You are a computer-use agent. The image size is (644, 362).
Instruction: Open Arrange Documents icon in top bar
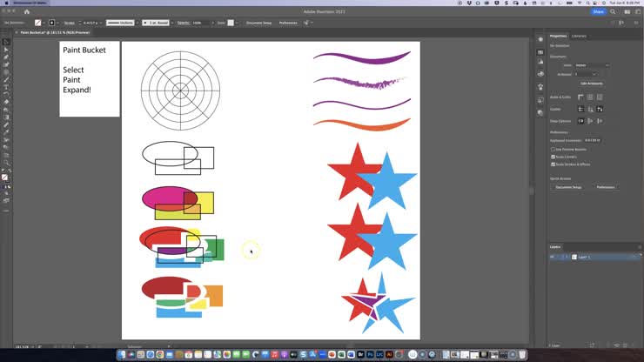pos(627,12)
